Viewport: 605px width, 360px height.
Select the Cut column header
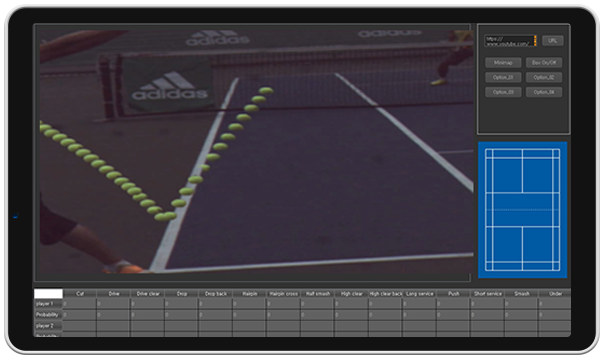80,294
